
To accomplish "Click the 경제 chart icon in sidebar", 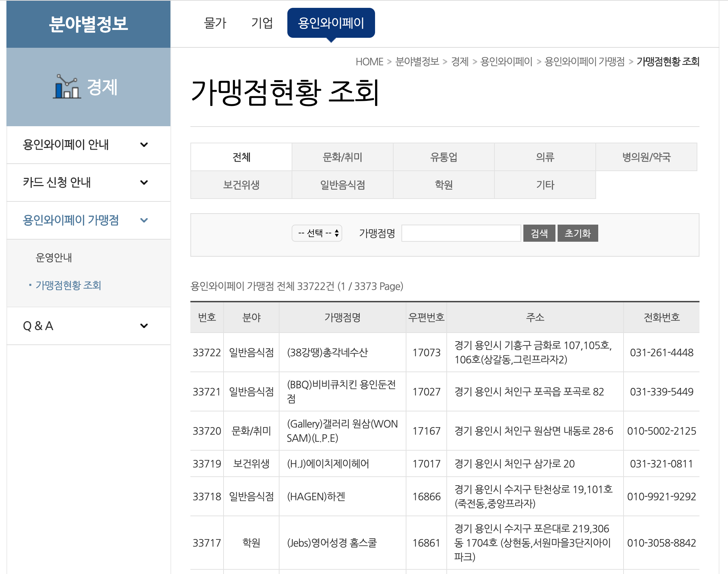I will pos(66,87).
